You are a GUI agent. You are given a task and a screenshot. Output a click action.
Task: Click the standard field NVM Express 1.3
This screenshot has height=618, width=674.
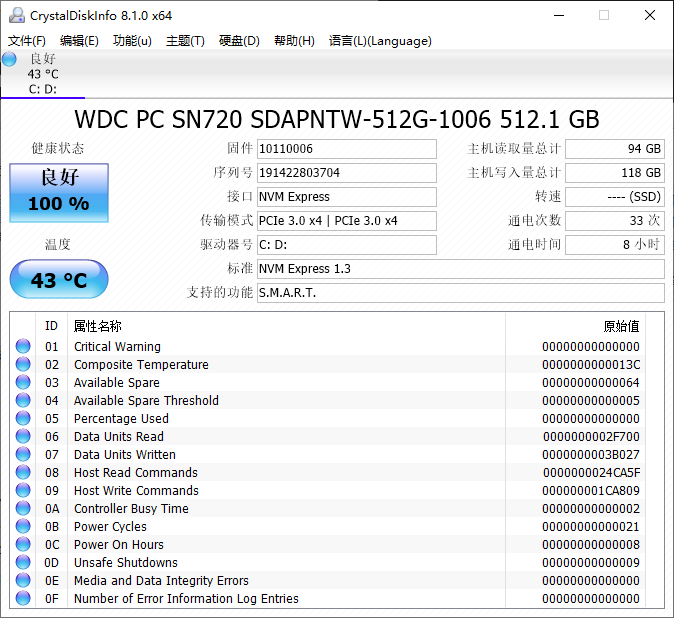pos(461,269)
